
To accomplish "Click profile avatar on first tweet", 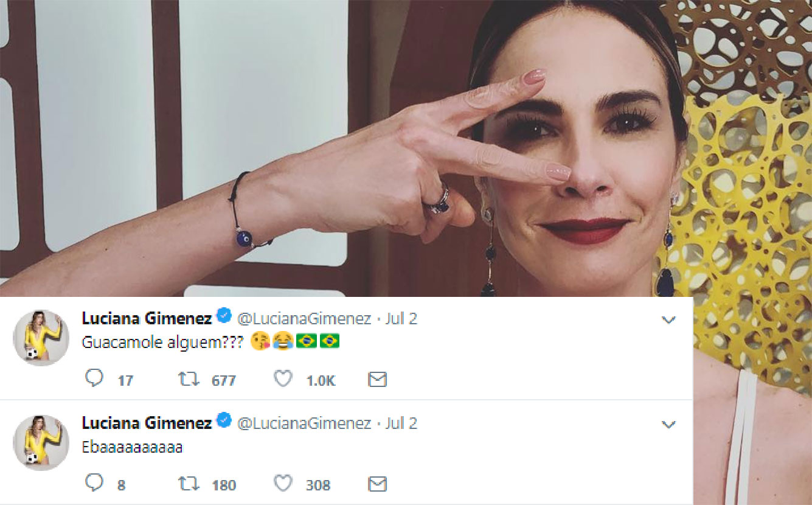I will click(x=41, y=338).
